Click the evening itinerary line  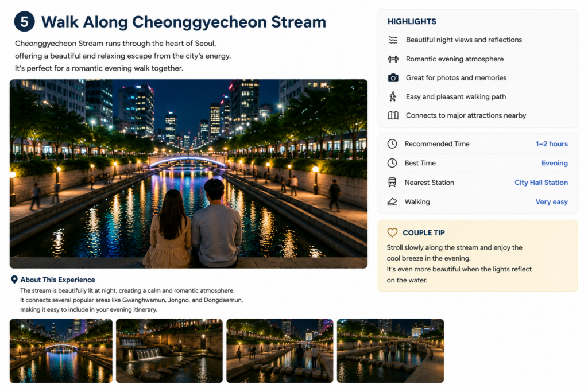click(x=88, y=309)
